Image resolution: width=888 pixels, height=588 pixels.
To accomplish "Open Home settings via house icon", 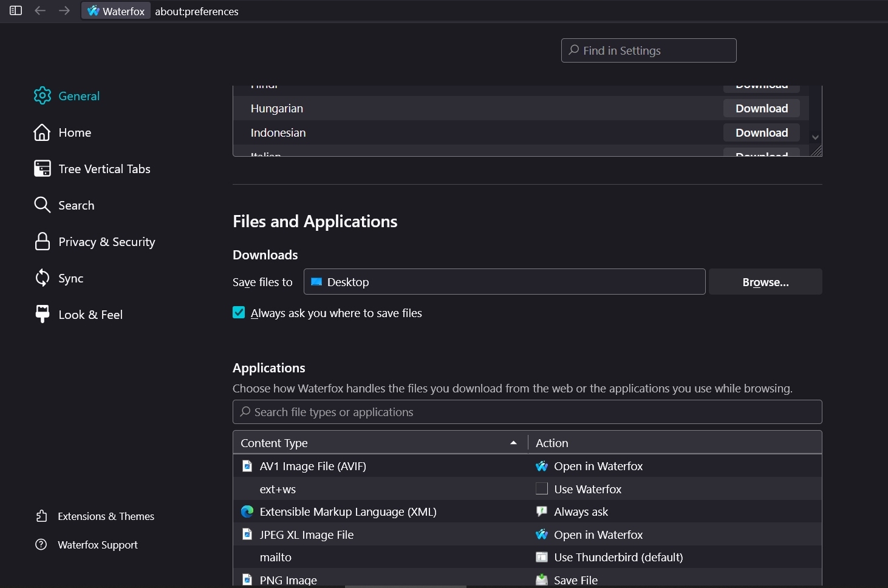I will (42, 132).
